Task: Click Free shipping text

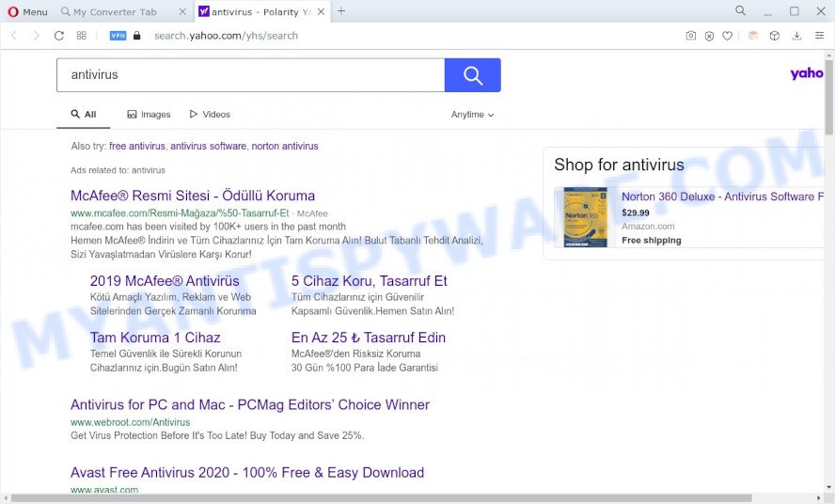Action: click(x=652, y=241)
